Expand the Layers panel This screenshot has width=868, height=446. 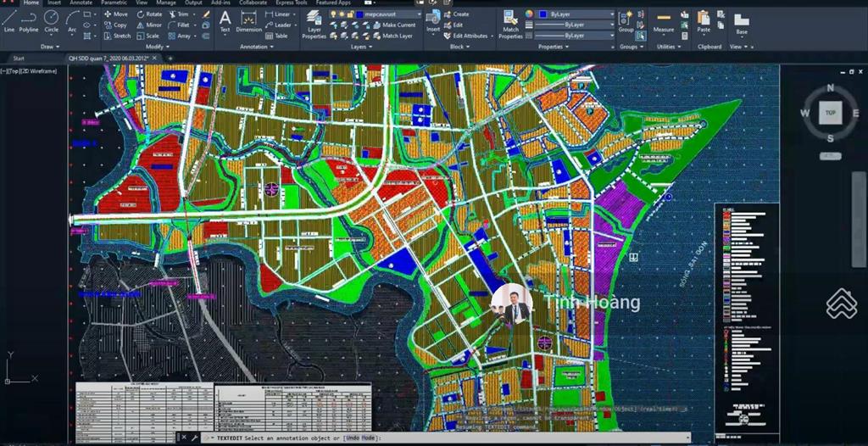[x=361, y=47]
